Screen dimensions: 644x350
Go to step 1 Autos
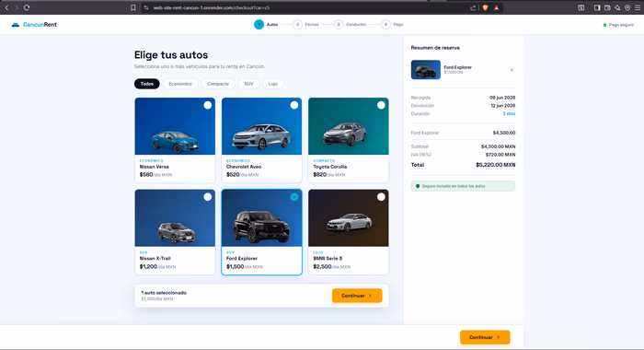[266, 25]
